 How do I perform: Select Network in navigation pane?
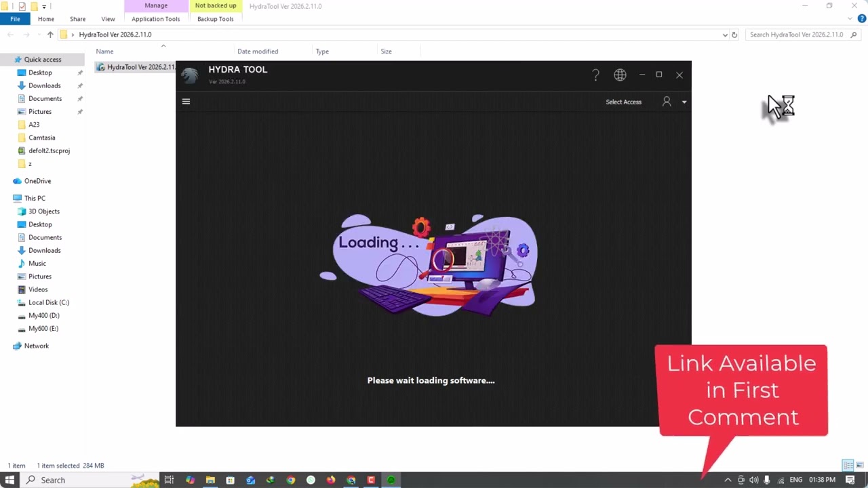click(x=36, y=346)
